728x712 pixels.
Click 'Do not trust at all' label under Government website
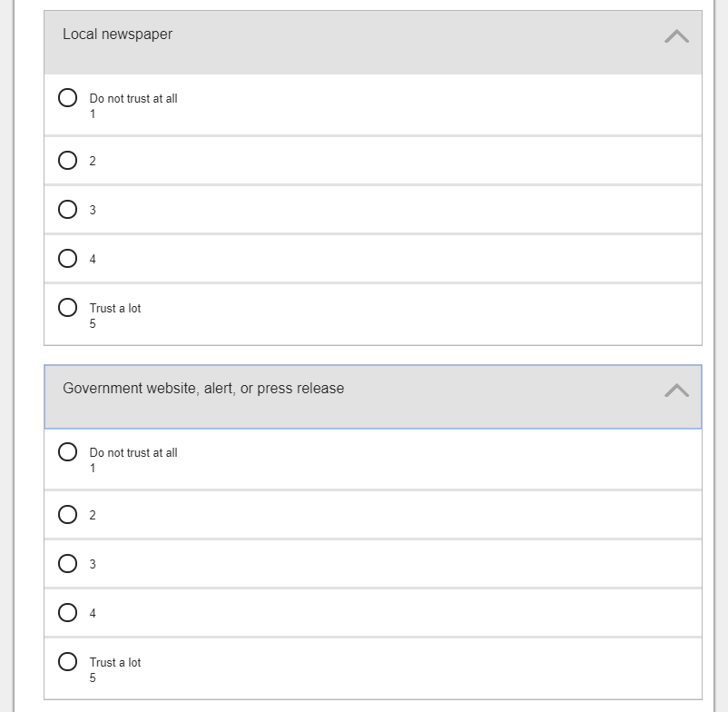click(x=133, y=453)
